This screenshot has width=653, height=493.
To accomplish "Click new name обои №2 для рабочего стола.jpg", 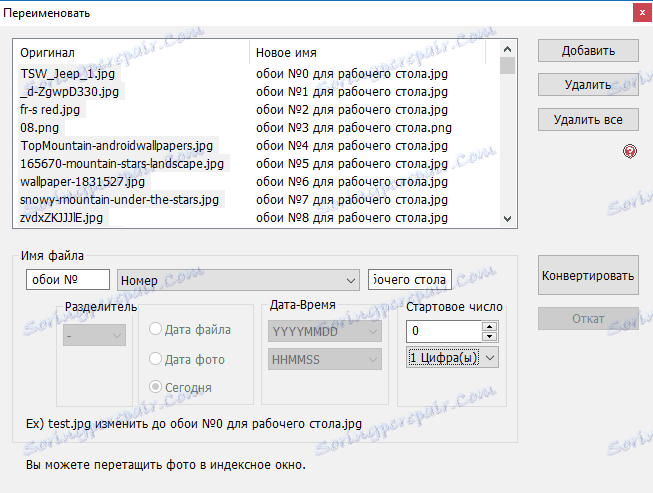I will point(352,110).
